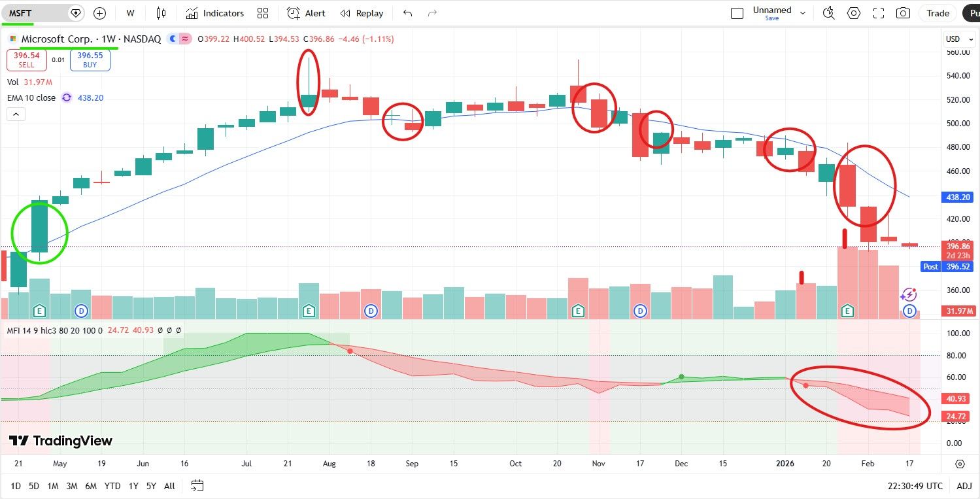Select the All time range
The image size is (980, 499).
coord(169,486)
